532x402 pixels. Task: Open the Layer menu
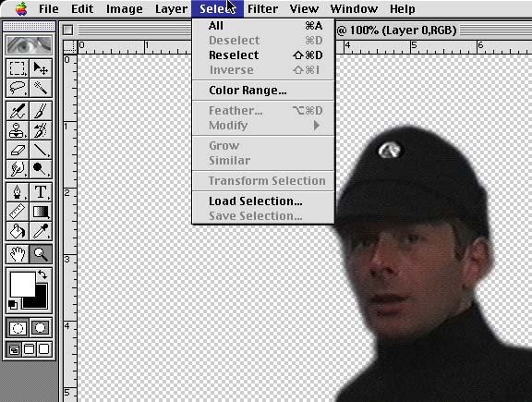(x=171, y=9)
